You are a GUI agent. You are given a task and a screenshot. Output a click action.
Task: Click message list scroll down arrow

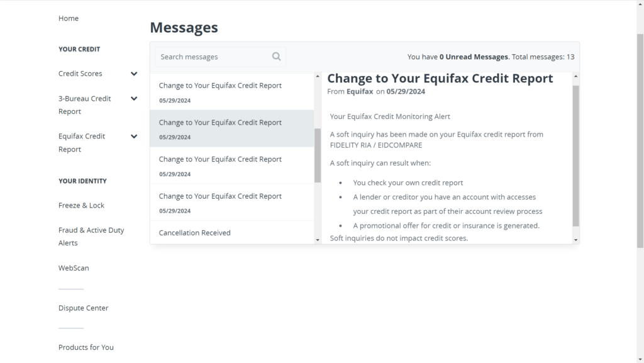pos(318,240)
